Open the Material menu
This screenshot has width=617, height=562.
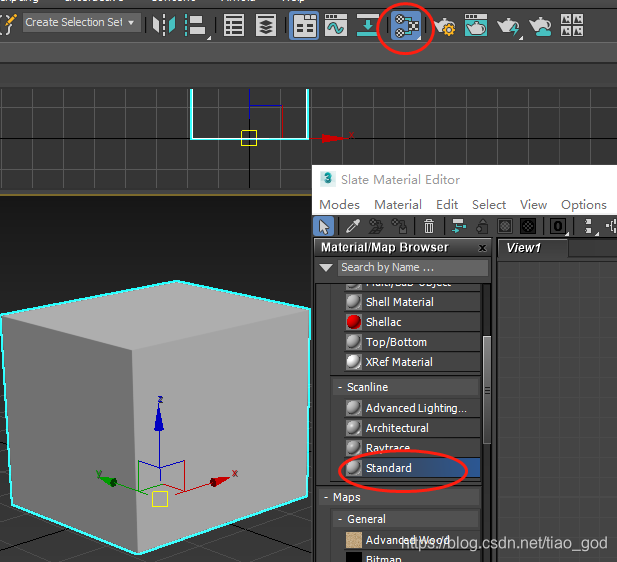tap(398, 205)
